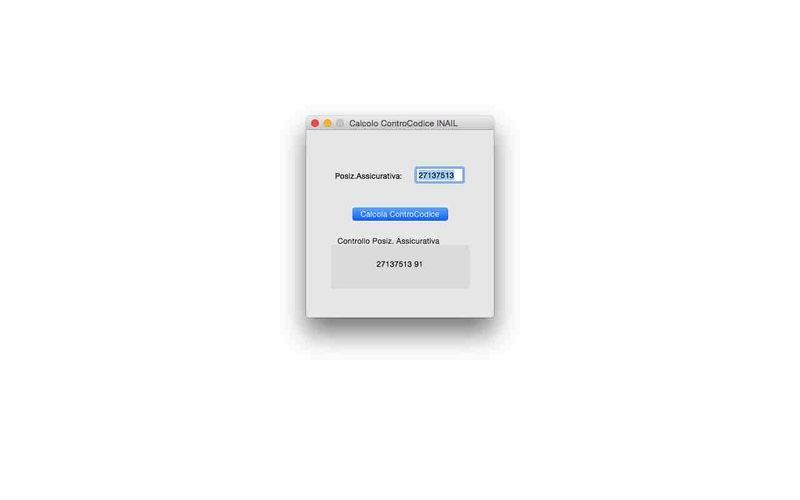
Task: Minimize the window with the yellow button
Action: [x=328, y=123]
